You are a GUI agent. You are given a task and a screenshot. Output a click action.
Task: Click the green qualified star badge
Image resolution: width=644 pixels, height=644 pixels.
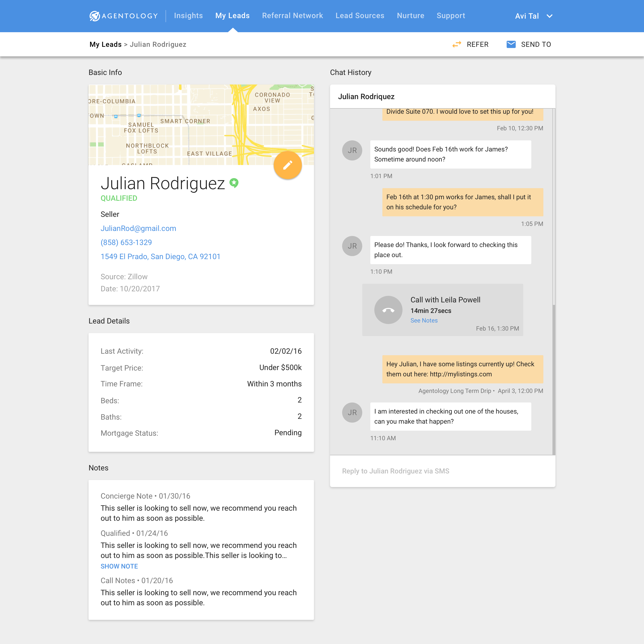pos(234,183)
